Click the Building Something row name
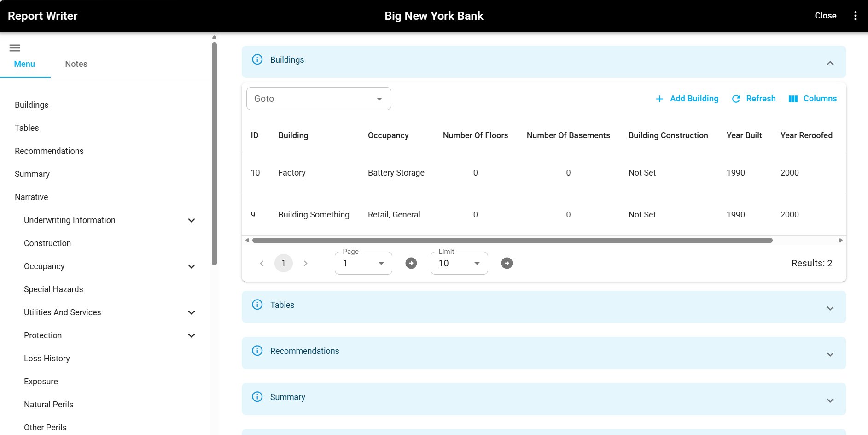The height and width of the screenshot is (435, 868). pyautogui.click(x=314, y=215)
